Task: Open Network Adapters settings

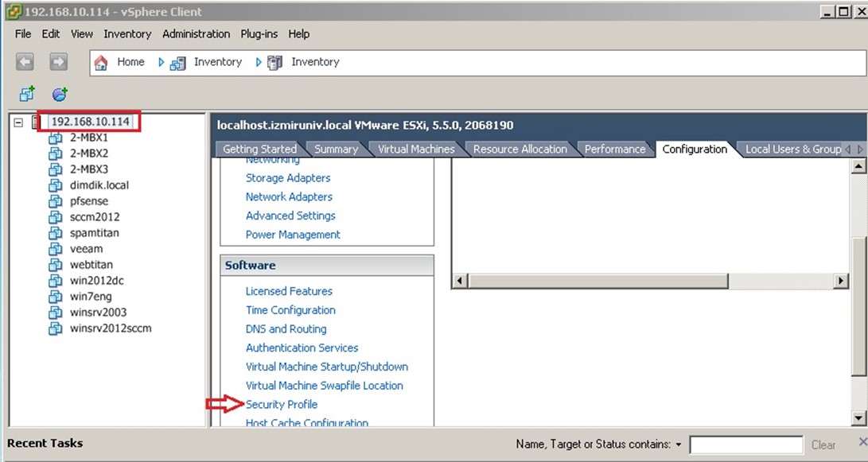Action: click(x=289, y=197)
